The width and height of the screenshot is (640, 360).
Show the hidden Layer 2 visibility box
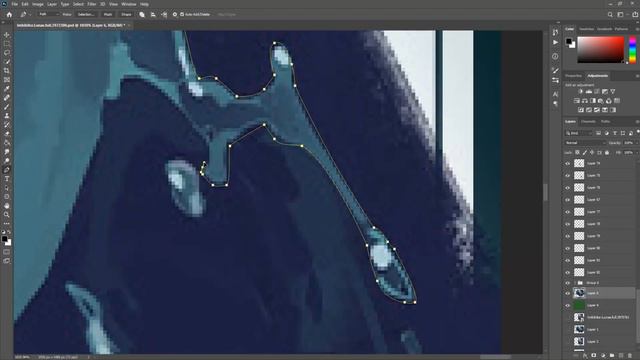(567, 341)
